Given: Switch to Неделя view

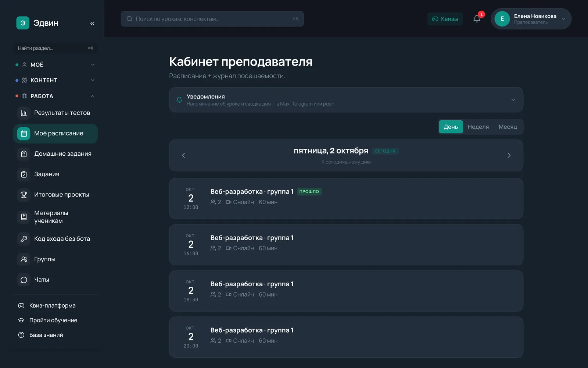Looking at the screenshot, I should pyautogui.click(x=478, y=127).
